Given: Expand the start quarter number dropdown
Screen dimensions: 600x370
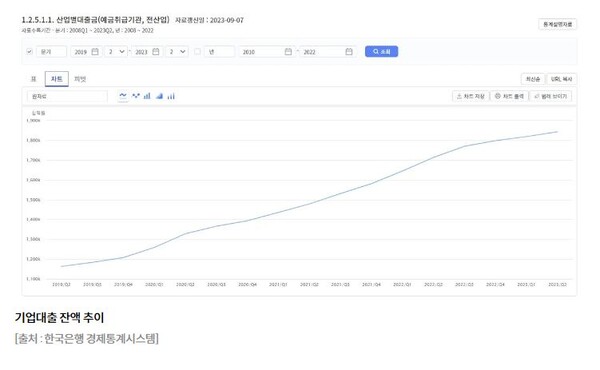Looking at the screenshot, I should (116, 52).
